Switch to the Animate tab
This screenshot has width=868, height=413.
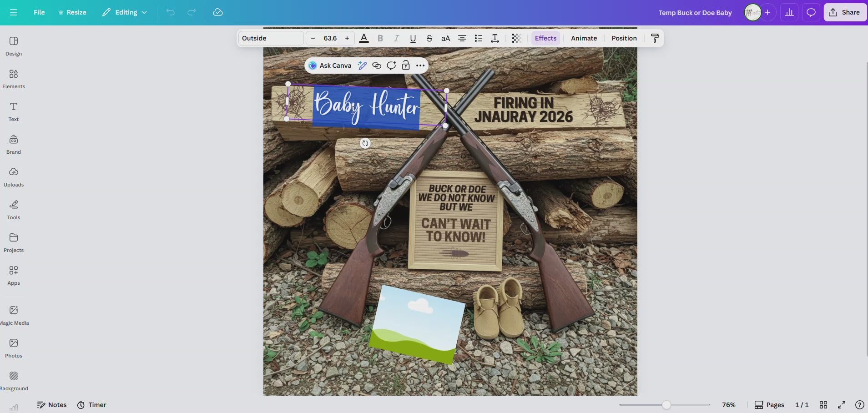click(584, 38)
